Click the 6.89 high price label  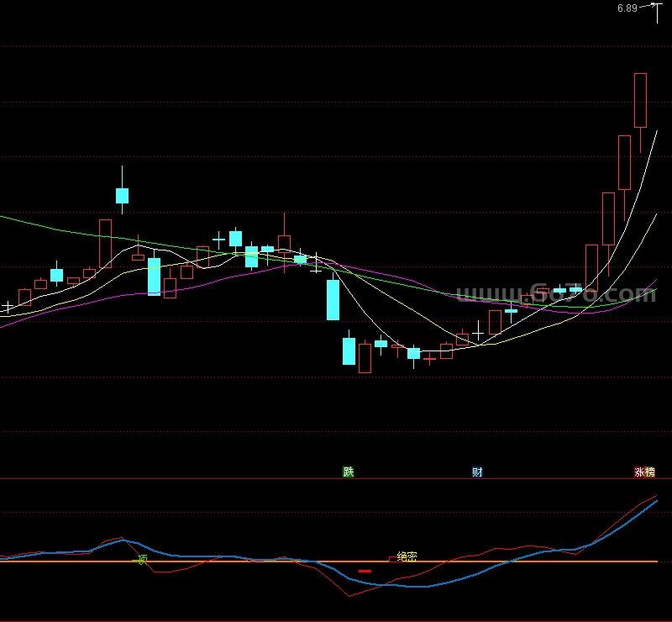point(627,8)
